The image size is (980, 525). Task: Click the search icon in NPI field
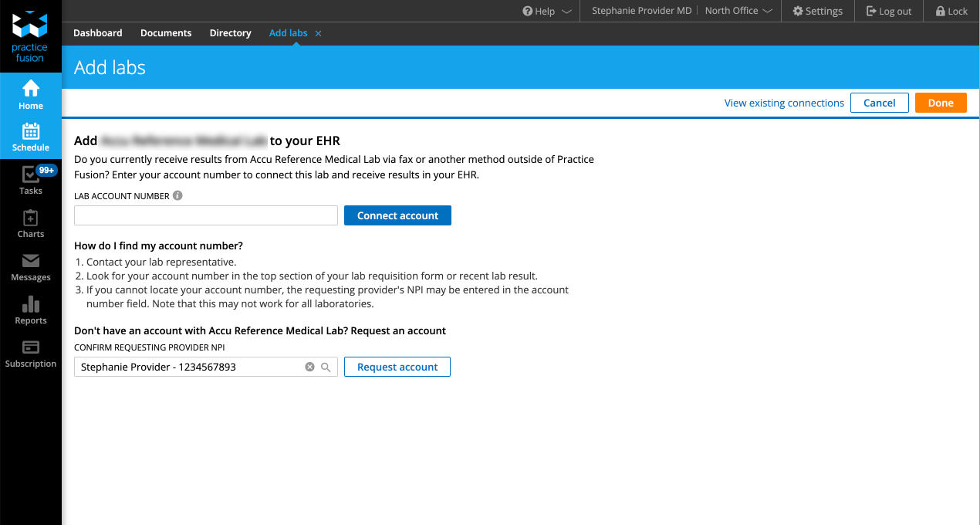326,367
